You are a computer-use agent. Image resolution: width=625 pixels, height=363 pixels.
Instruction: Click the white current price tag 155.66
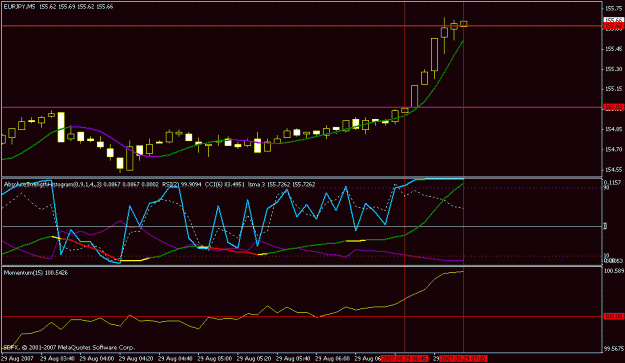coord(613,20)
